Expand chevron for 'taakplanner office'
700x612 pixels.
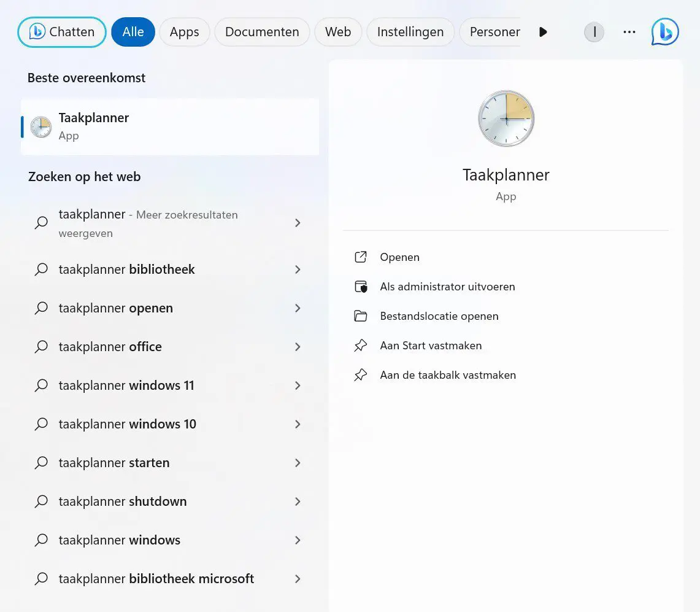pyautogui.click(x=298, y=347)
